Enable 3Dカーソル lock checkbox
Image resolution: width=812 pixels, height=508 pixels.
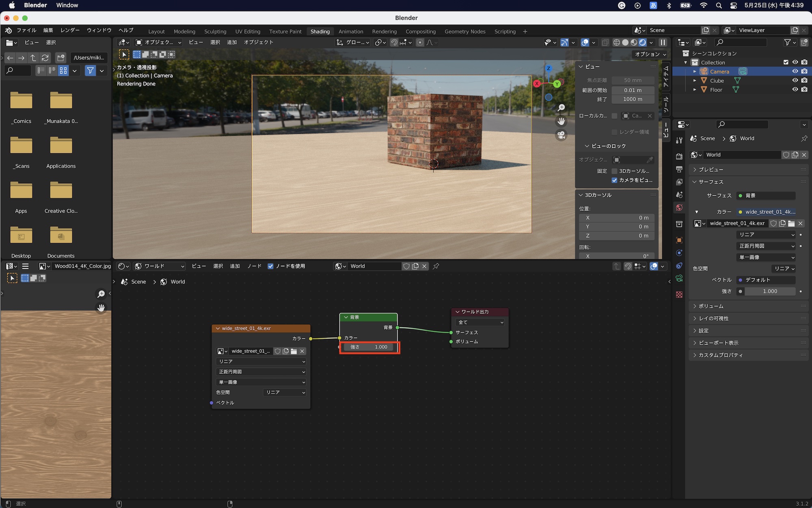[614, 171]
